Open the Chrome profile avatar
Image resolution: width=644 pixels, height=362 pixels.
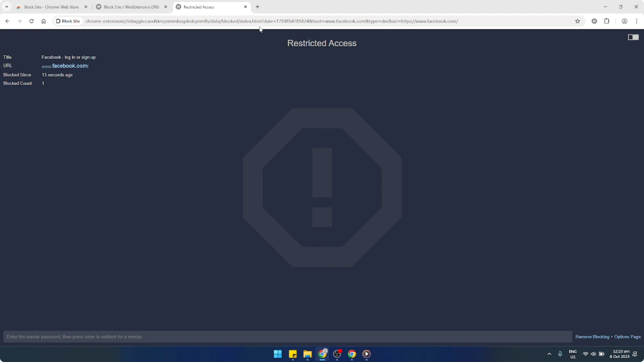625,21
